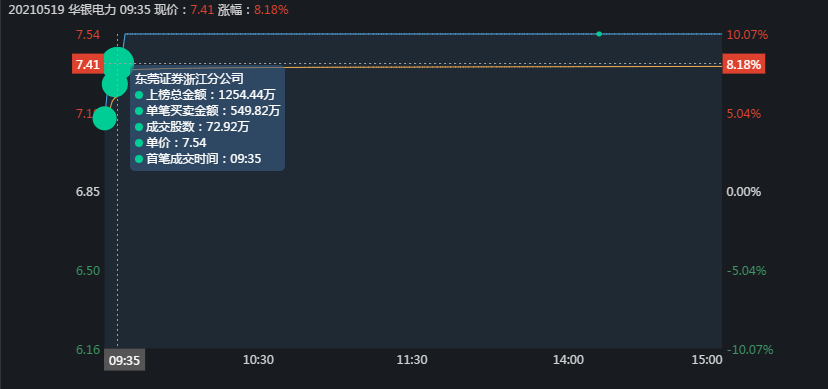
Task: Click the 0.00% axis label
Action: click(744, 192)
